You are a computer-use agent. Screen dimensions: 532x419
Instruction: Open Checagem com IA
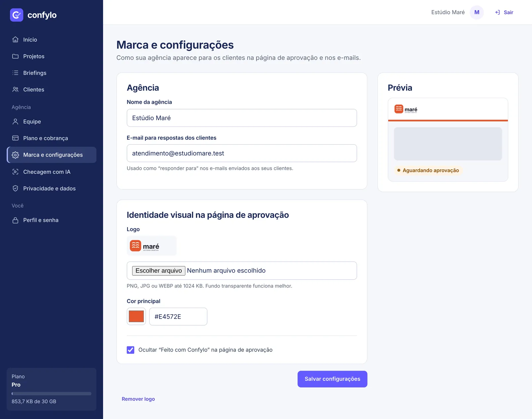point(52,172)
